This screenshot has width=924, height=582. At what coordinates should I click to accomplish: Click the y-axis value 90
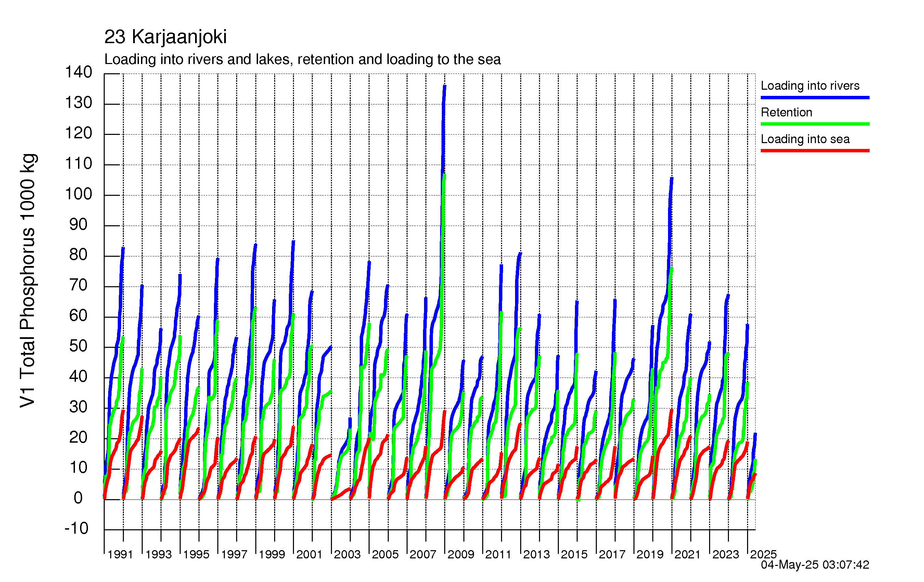(x=78, y=225)
